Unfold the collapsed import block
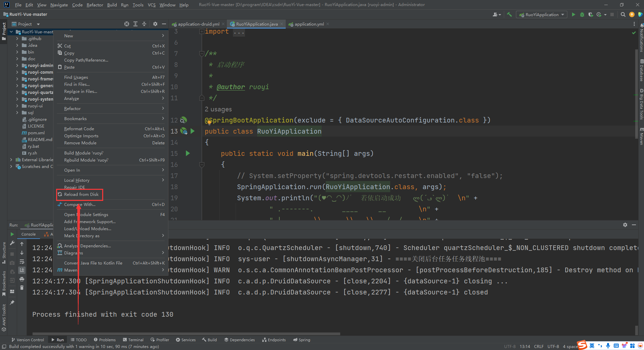644x350 pixels. coord(202,32)
